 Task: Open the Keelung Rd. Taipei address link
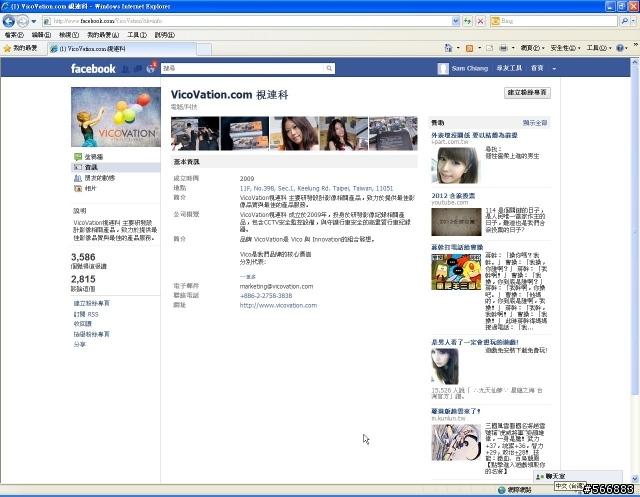tap(316, 189)
